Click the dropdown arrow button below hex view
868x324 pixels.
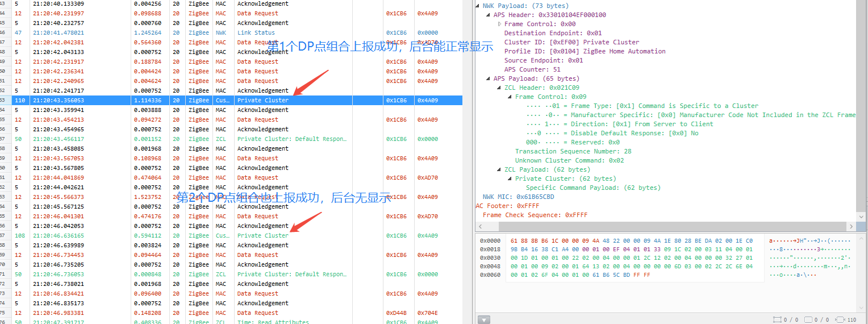pyautogui.click(x=483, y=319)
